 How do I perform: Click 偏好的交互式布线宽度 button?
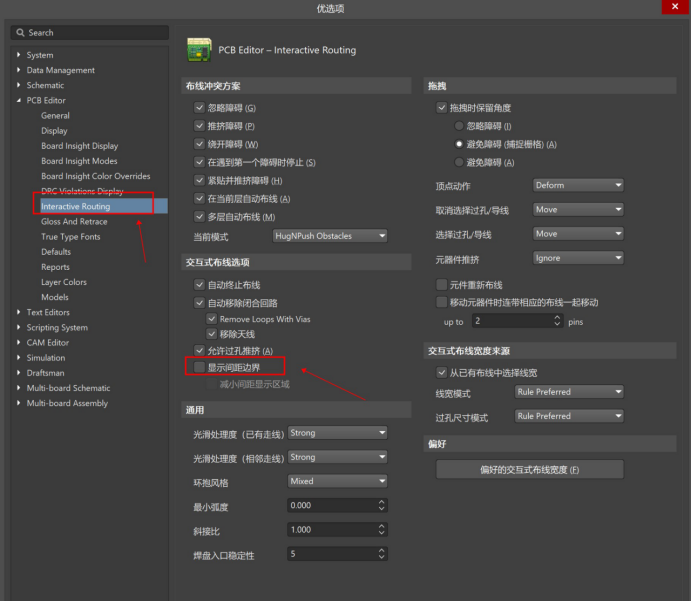pyautogui.click(x=529, y=469)
